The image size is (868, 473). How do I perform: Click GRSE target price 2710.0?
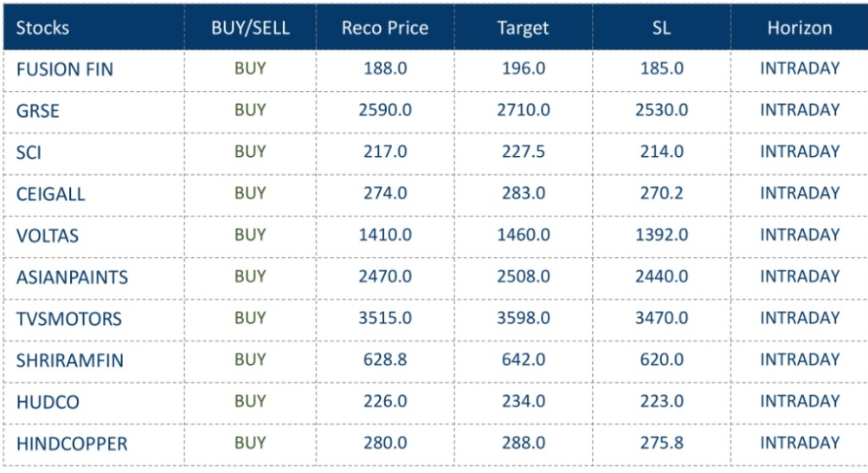point(523,110)
